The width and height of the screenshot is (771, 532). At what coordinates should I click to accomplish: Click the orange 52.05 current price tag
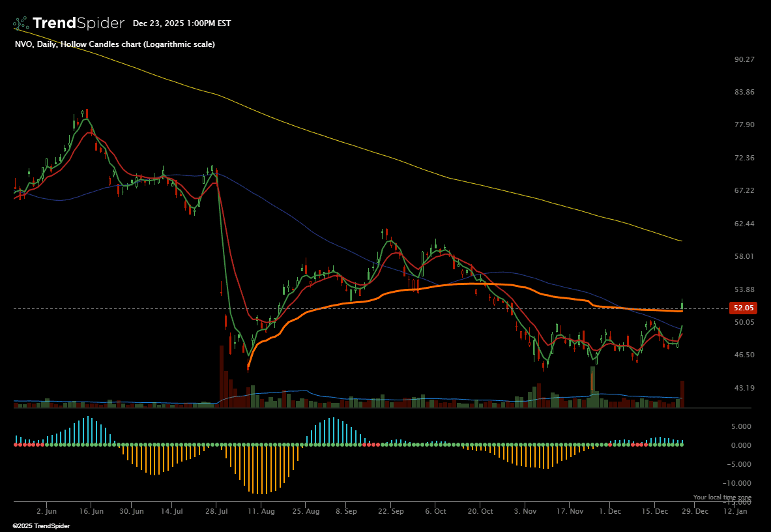click(x=744, y=308)
